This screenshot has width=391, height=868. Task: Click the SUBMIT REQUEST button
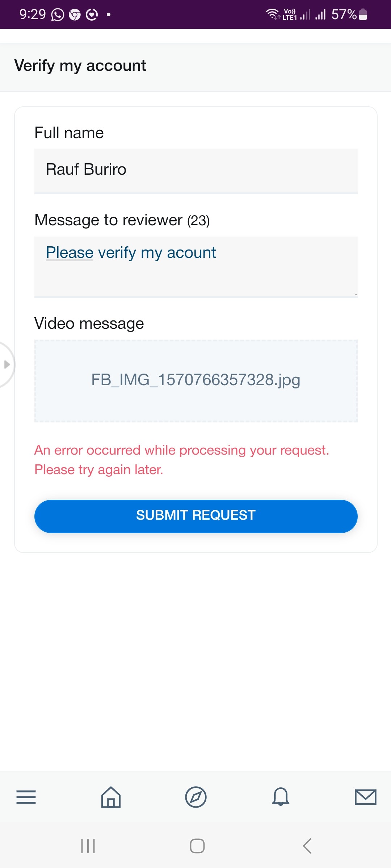point(196,516)
